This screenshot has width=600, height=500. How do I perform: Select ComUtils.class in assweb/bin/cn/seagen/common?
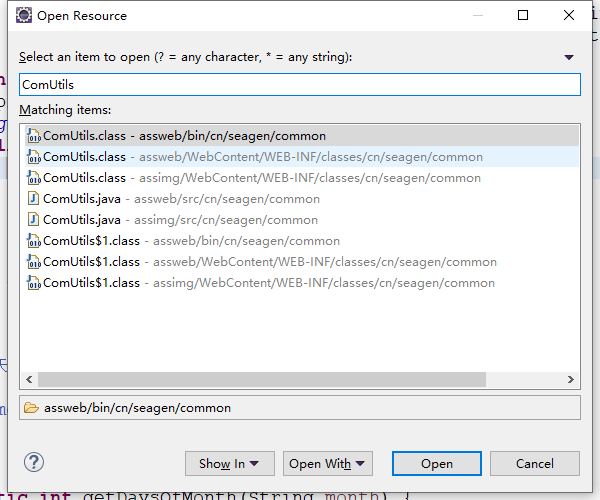click(302, 136)
